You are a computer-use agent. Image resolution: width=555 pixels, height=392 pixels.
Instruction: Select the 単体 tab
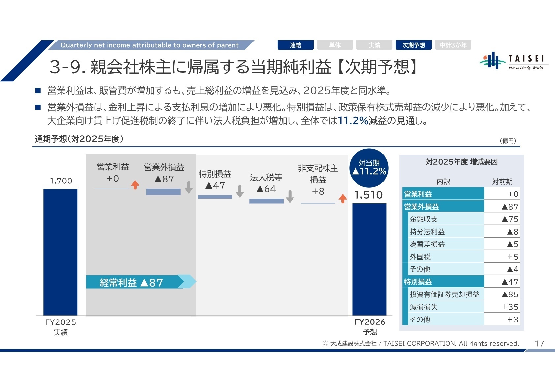pos(335,45)
